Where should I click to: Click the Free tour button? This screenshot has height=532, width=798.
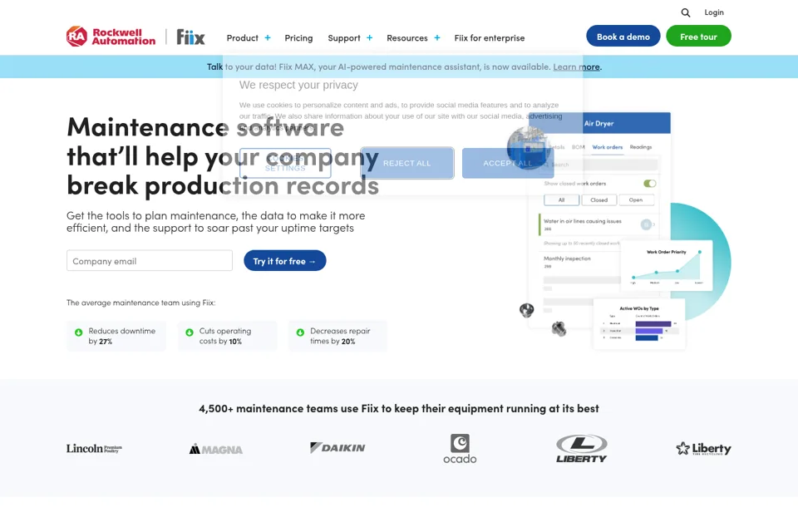tap(699, 36)
